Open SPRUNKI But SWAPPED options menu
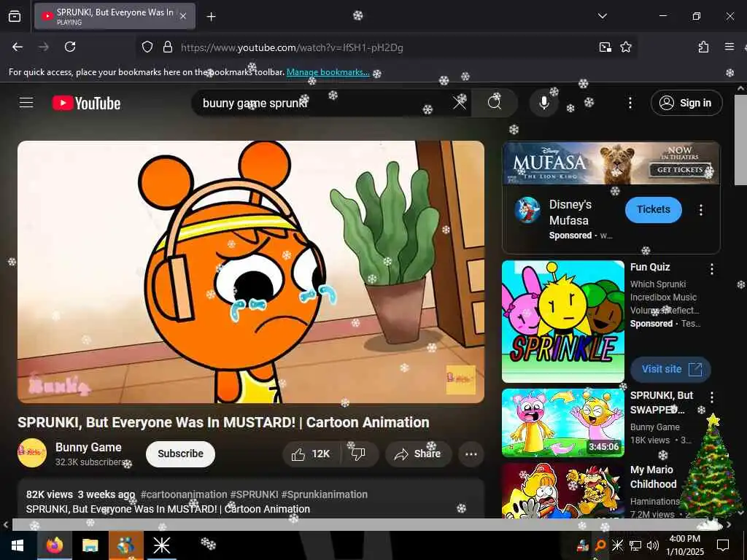747x560 pixels. pos(712,397)
